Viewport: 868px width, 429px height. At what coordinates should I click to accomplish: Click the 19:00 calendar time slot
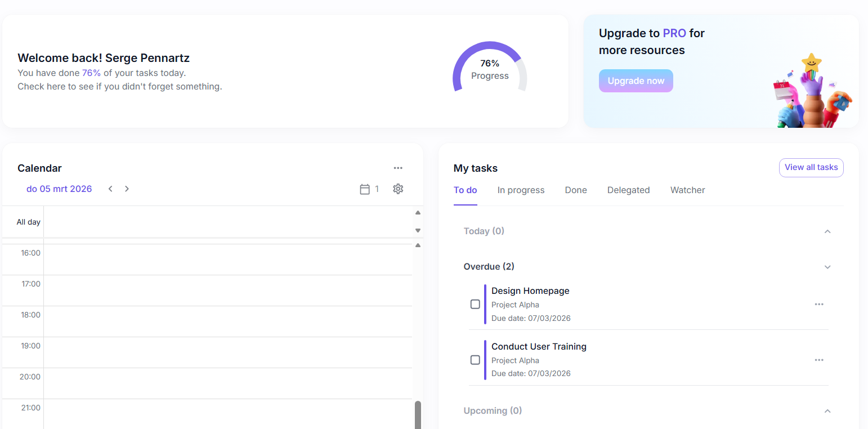228,352
